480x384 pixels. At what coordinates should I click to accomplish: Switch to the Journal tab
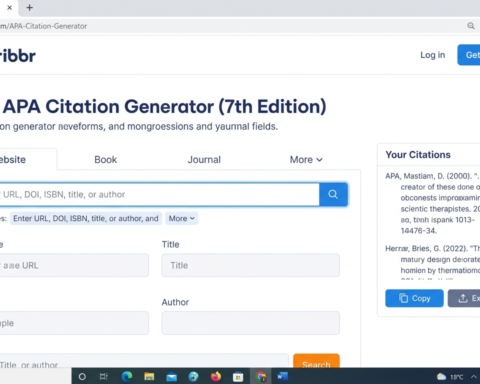tap(204, 160)
